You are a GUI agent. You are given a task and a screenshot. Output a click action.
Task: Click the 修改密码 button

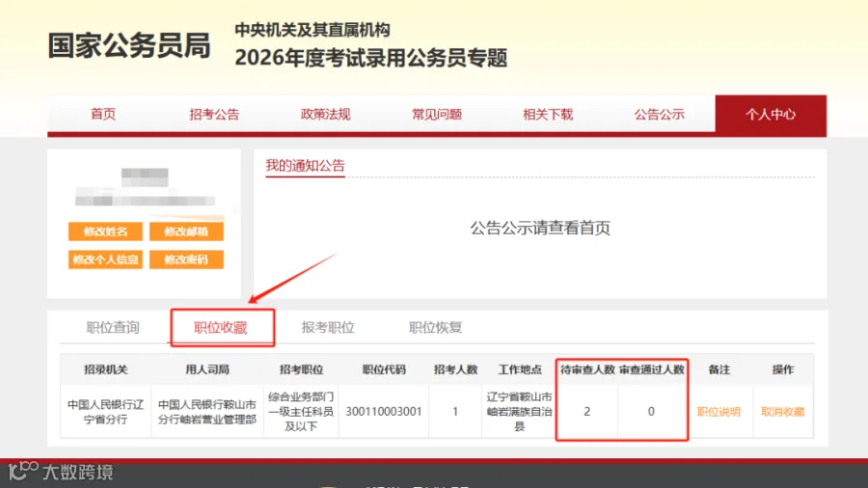(x=186, y=259)
